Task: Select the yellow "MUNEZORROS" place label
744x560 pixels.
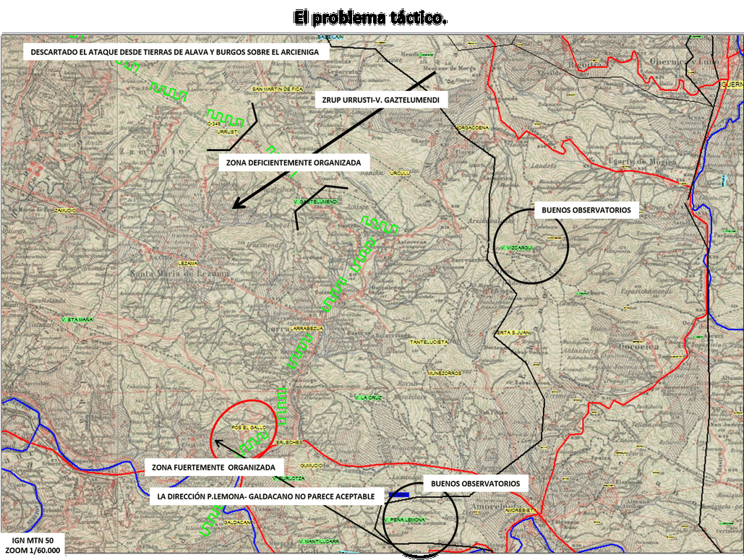Action: pos(445,373)
